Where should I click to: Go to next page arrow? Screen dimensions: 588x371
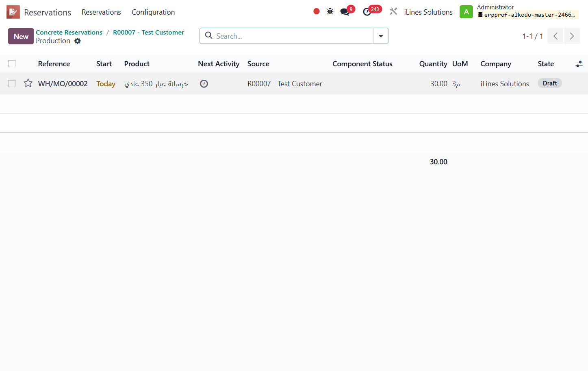(x=572, y=36)
